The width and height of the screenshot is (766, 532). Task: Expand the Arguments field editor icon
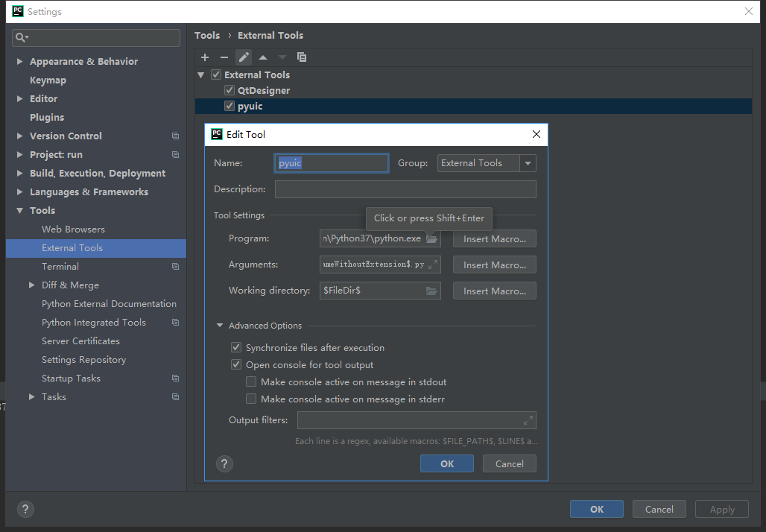coord(433,265)
